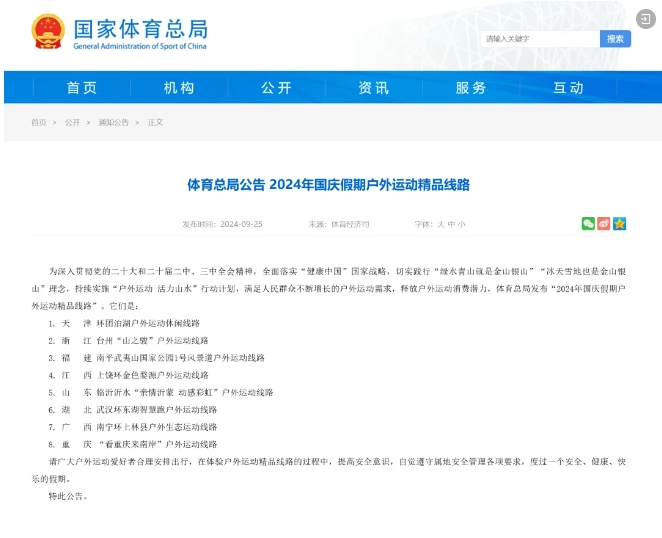Open the 首页 navigation menu item
Viewport: 662px width, 538px height.
82,88
